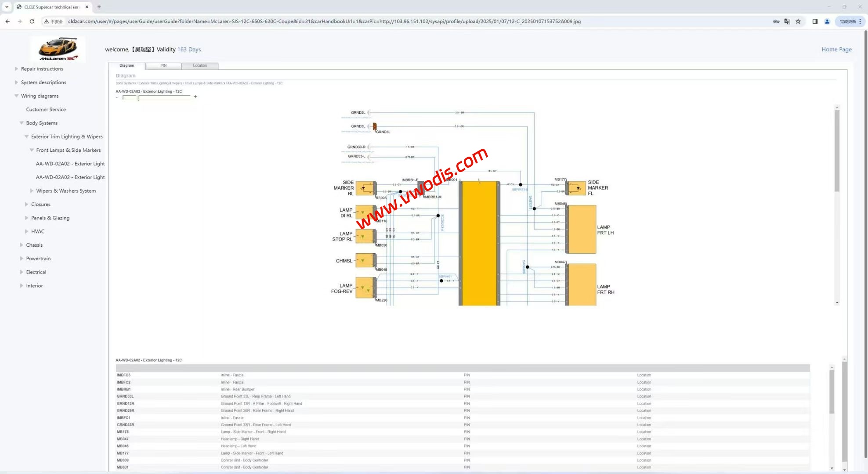868x474 pixels.
Task: Click LAMP FRT LH component block
Action: (581, 229)
